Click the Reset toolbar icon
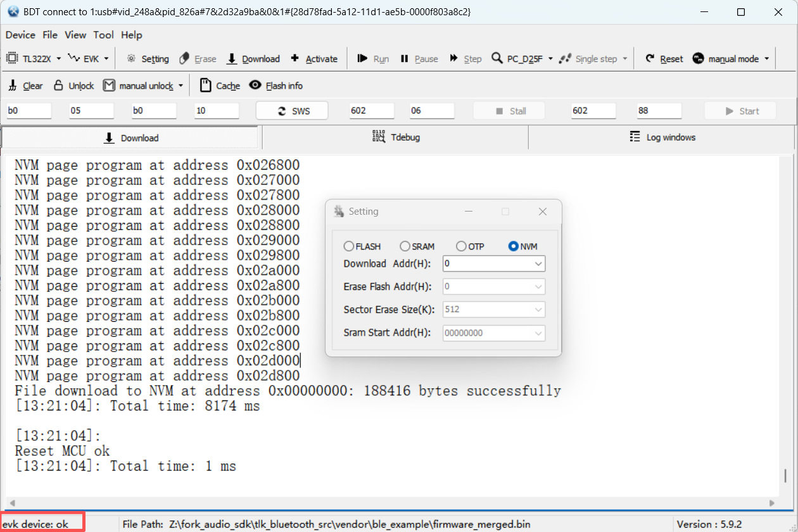This screenshot has width=798, height=532. pyautogui.click(x=650, y=58)
